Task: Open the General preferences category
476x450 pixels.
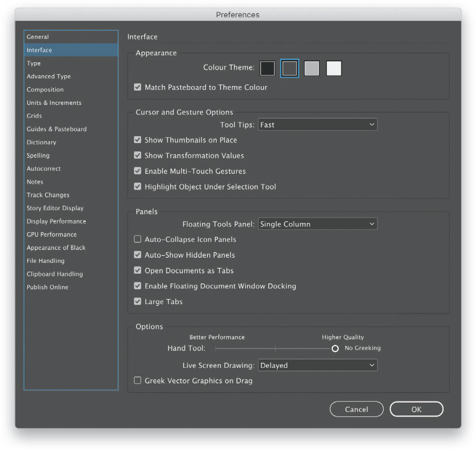Action: pos(71,37)
